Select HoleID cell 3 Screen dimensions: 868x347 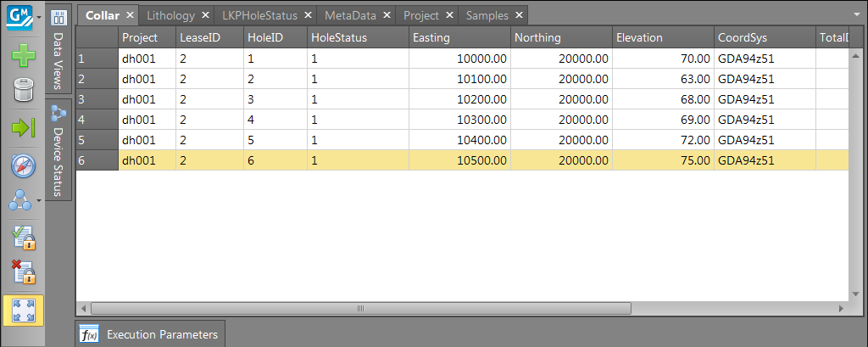click(275, 99)
